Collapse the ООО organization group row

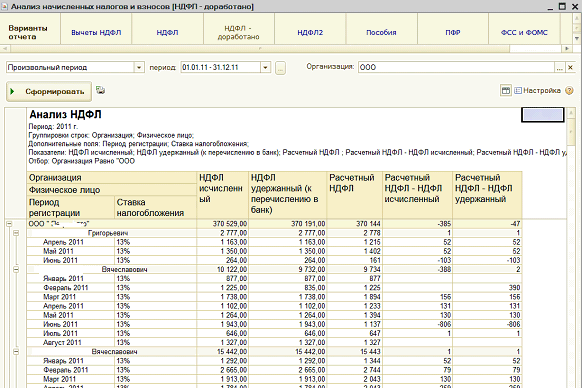point(9,224)
